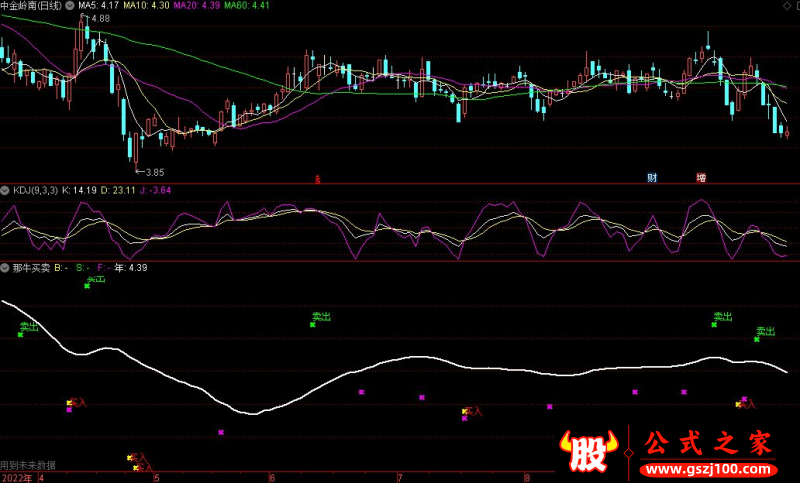800x483 pixels.
Task: Click the 用到未来数据 notice text
Action: pyautogui.click(x=28, y=465)
